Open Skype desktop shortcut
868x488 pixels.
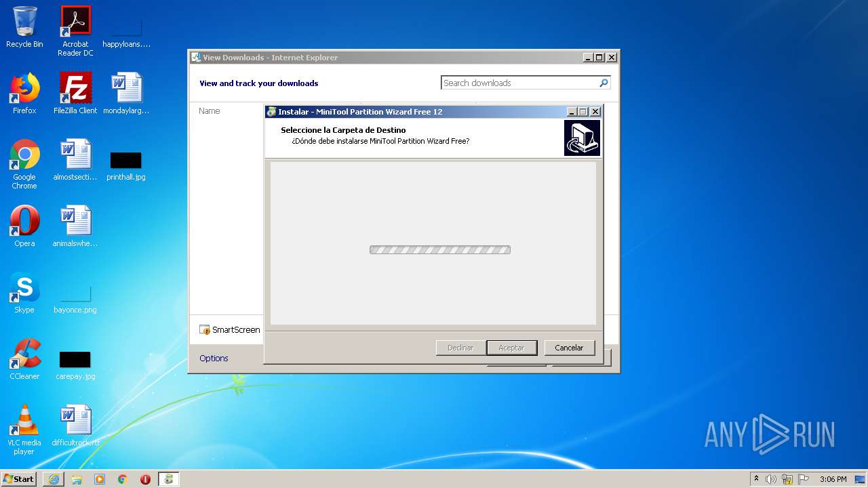[24, 293]
